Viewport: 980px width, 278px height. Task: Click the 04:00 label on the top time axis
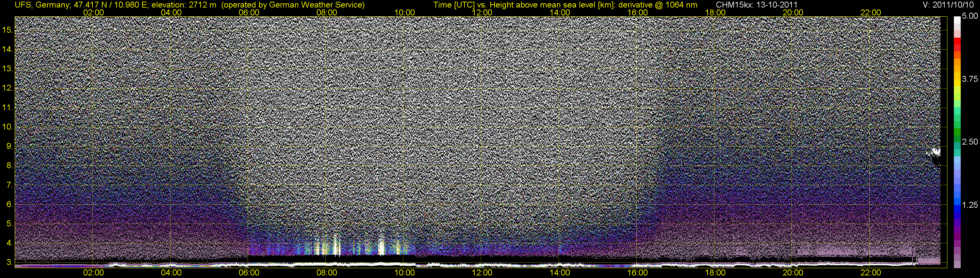(x=171, y=12)
